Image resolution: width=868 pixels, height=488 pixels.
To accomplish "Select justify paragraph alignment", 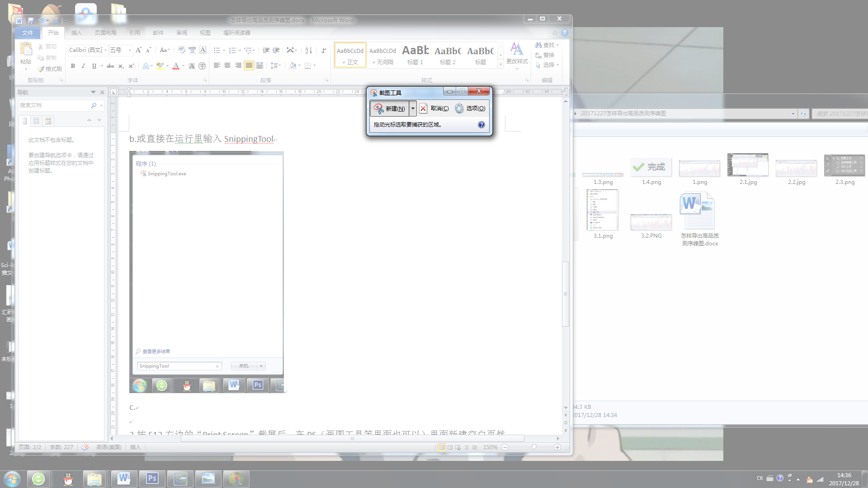I will pos(249,66).
